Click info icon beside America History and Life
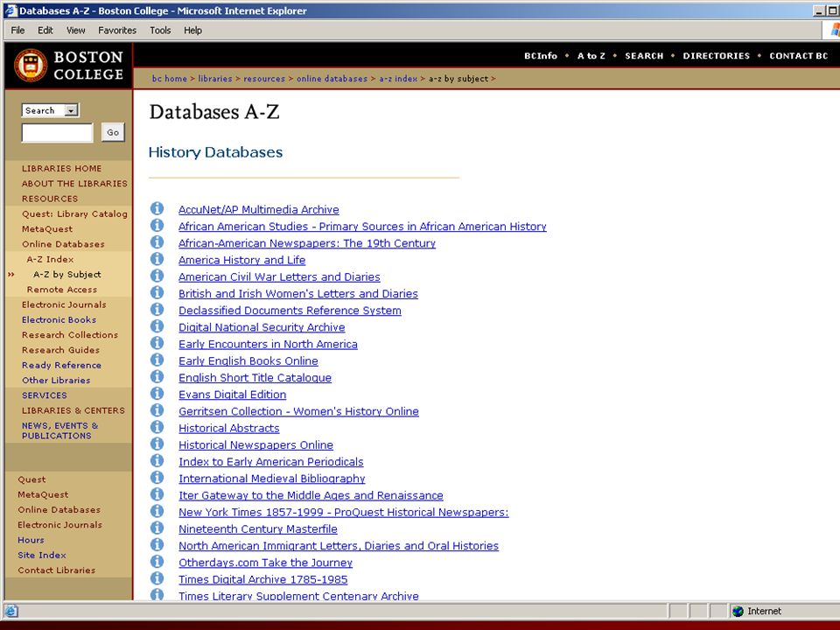This screenshot has width=840, height=630. click(157, 259)
